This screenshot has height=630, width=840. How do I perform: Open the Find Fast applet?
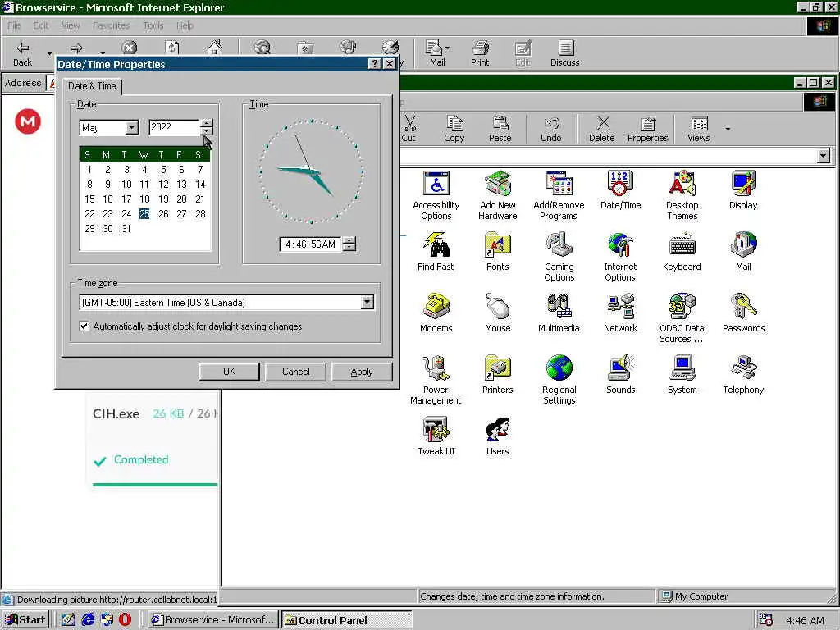pos(436,252)
